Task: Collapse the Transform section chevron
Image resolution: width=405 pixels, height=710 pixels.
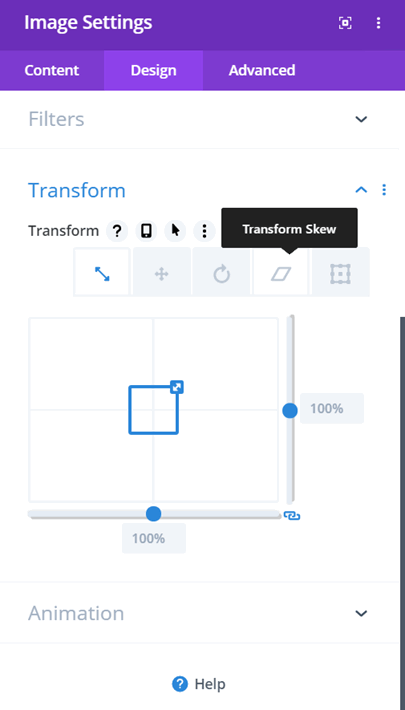Action: (361, 190)
